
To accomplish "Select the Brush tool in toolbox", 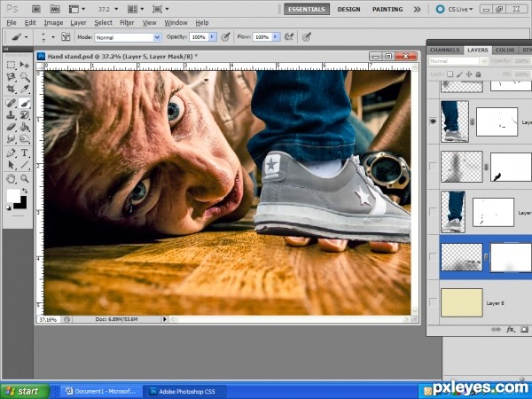I will (25, 103).
